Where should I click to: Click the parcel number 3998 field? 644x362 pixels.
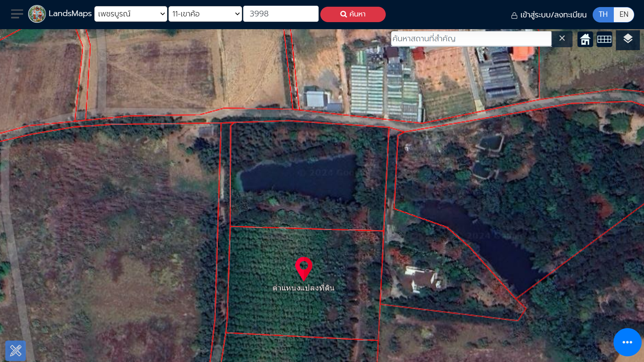click(281, 14)
